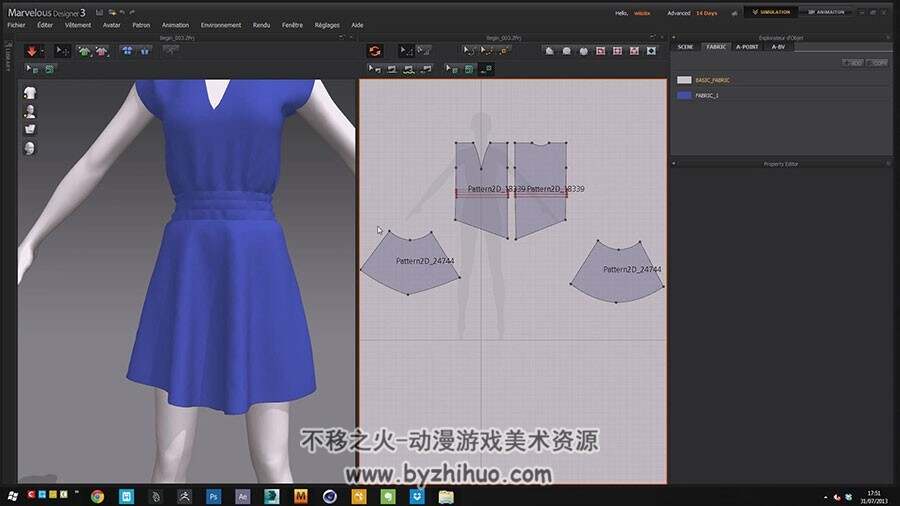The height and width of the screenshot is (506, 900).
Task: Collapse the Property Editor panel arrow
Action: (674, 164)
